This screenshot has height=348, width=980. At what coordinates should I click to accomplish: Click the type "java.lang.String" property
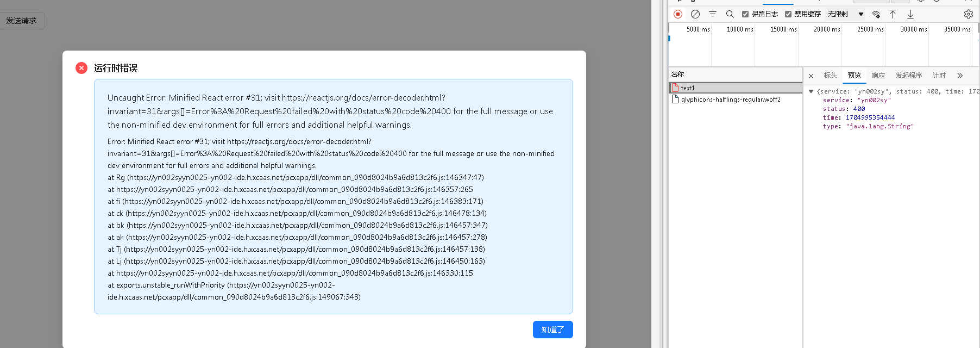(868, 126)
